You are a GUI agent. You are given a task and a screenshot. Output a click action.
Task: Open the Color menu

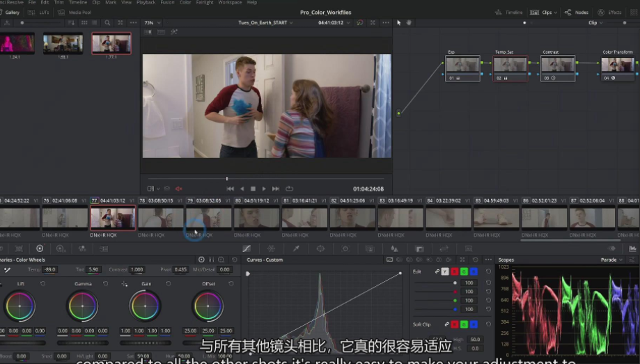click(185, 3)
